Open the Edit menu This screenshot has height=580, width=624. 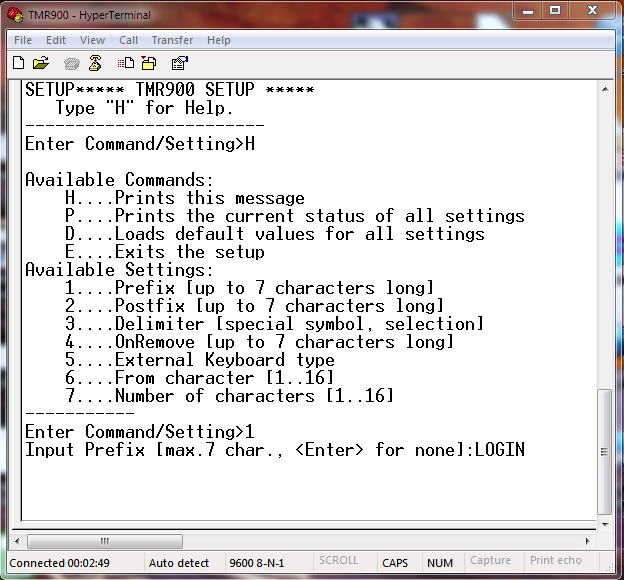click(x=56, y=40)
